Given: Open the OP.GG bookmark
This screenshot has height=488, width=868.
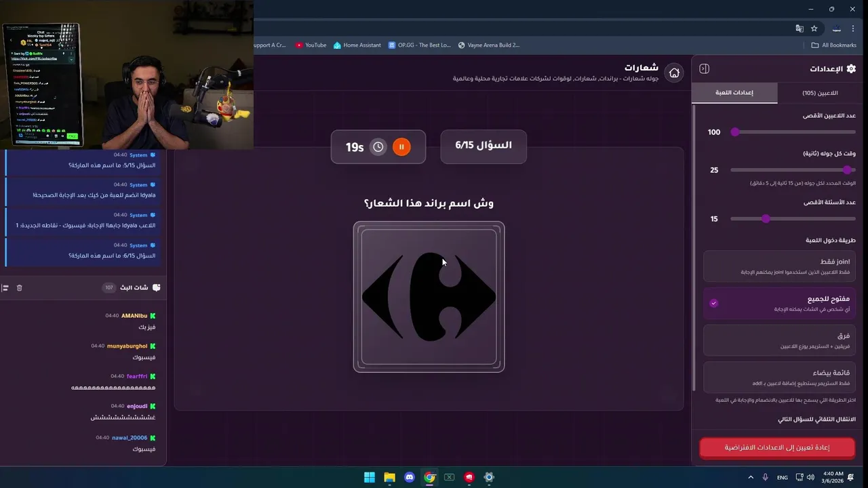Looking at the screenshot, I should (x=419, y=45).
